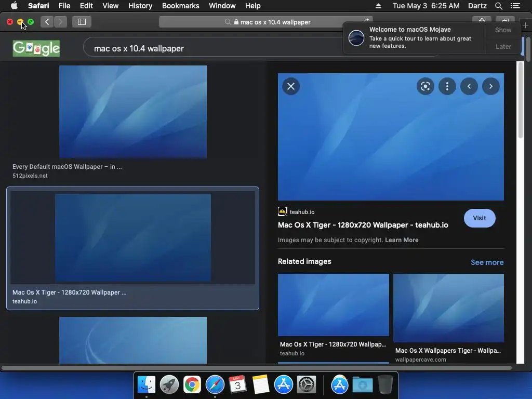Go to next image in preview

point(490,86)
